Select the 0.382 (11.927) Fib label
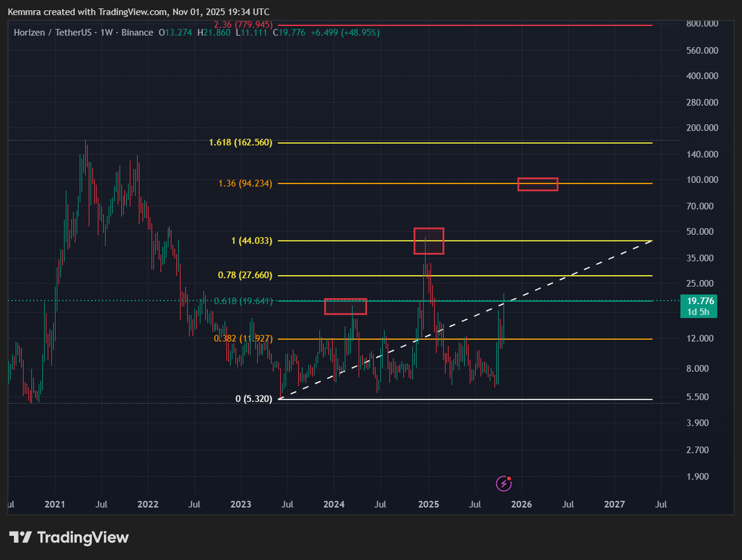 [243, 339]
